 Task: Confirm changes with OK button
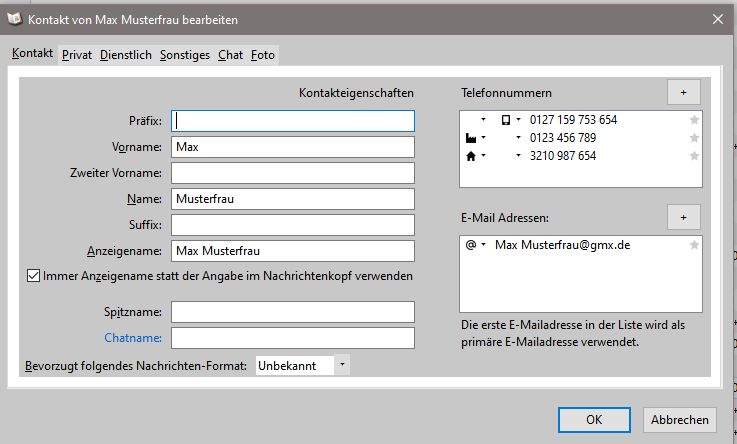coord(594,420)
